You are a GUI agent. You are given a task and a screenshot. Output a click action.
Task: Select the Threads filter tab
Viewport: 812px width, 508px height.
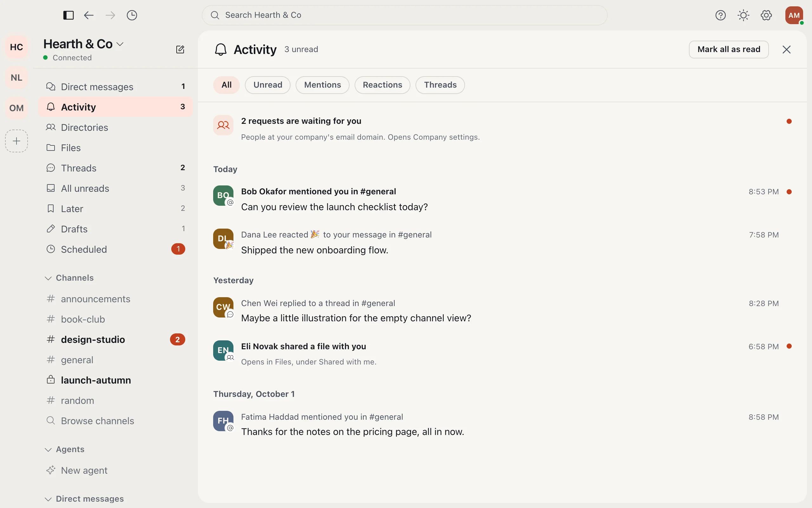pyautogui.click(x=440, y=85)
